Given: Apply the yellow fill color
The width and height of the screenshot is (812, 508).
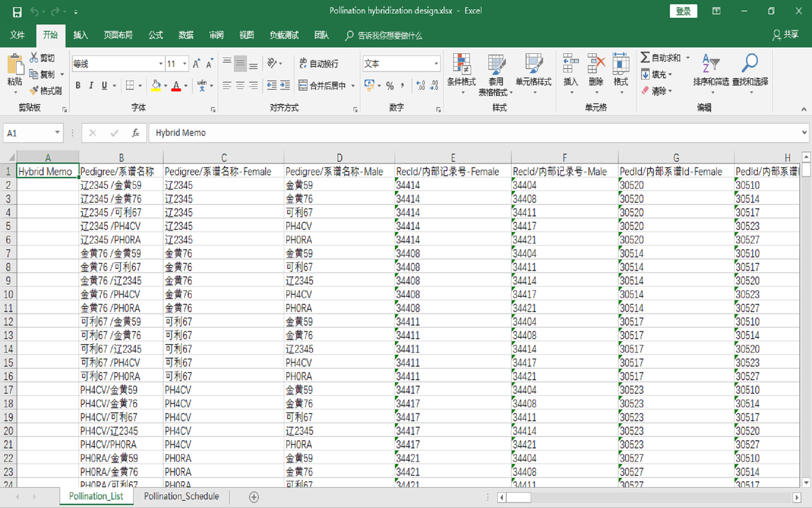Looking at the screenshot, I should coord(156,86).
